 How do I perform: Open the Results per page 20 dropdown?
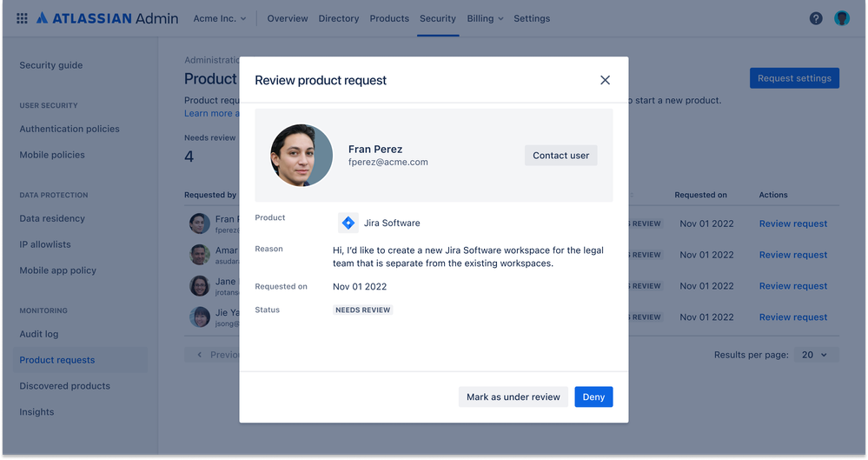point(816,355)
